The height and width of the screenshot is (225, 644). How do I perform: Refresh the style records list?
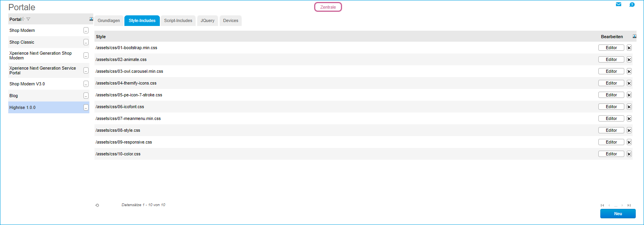click(97, 205)
